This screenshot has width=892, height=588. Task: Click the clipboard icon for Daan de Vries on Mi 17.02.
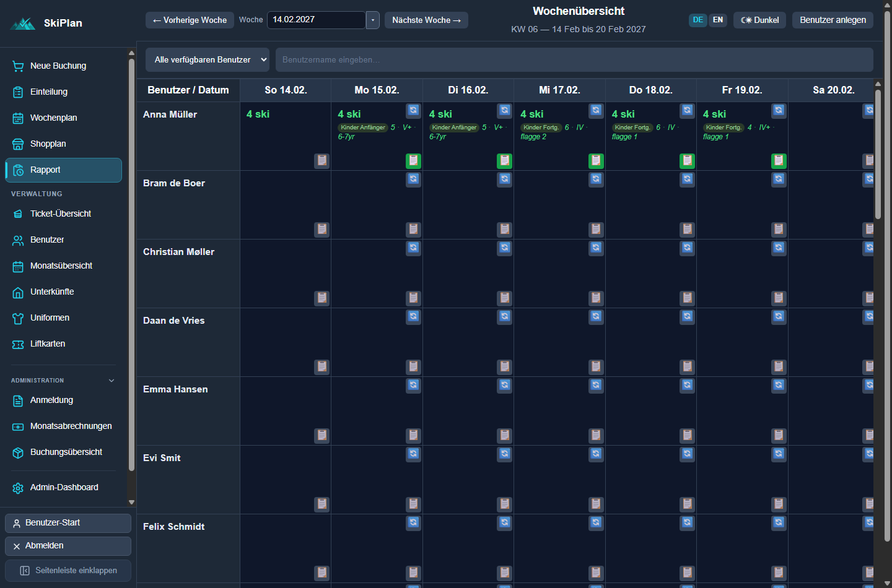[x=596, y=367]
